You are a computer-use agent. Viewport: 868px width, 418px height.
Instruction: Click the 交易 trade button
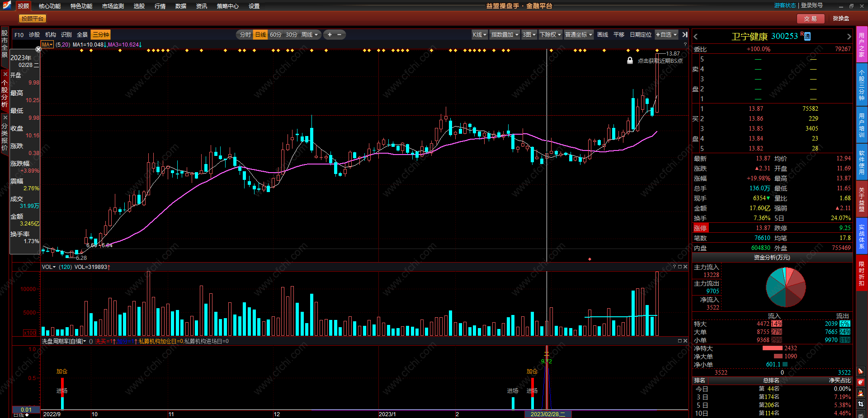(810, 19)
